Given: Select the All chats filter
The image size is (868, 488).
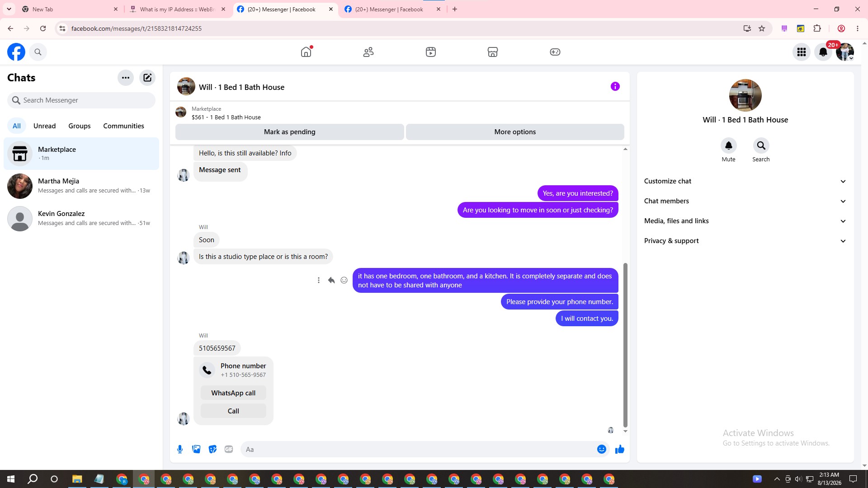Looking at the screenshot, I should coord(17,126).
